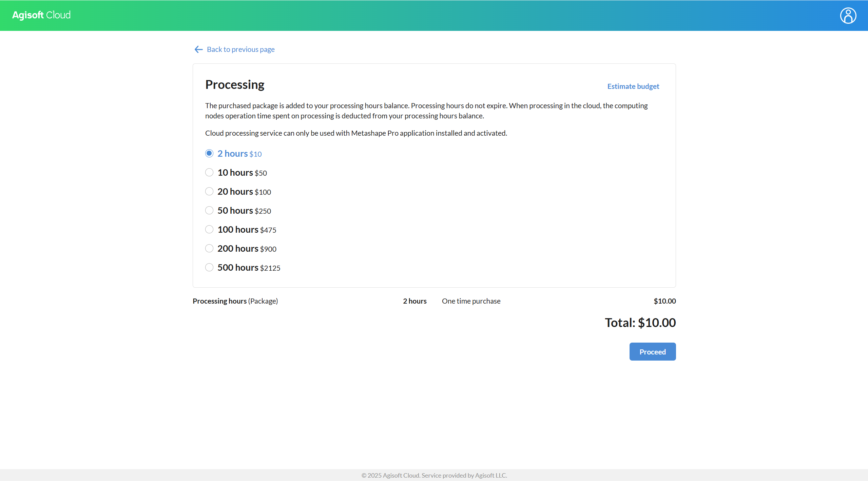Open the Estimate budget link
Viewport: 868px width, 481px height.
(x=633, y=86)
